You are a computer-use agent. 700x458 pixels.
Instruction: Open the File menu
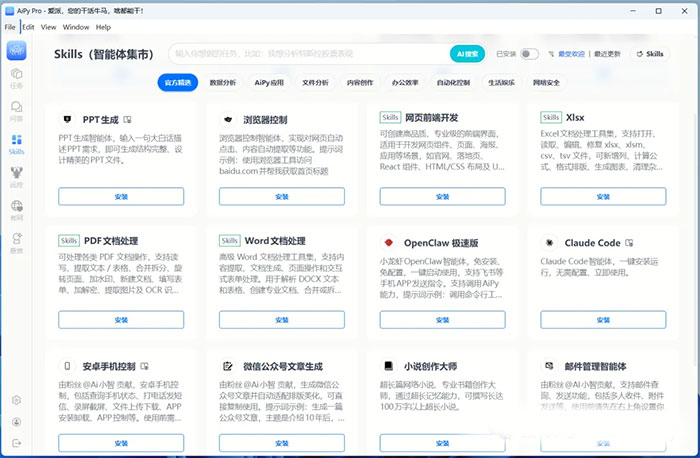pyautogui.click(x=10, y=27)
